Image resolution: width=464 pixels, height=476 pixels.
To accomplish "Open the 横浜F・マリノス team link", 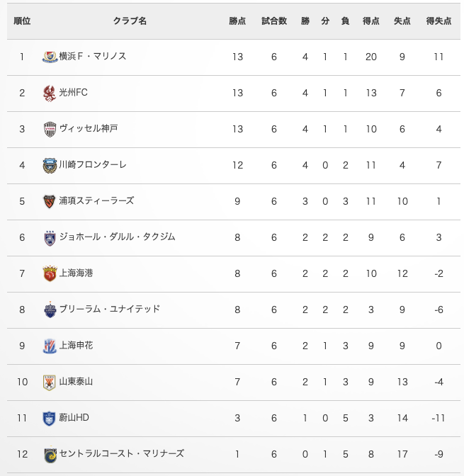I will click(x=93, y=57).
